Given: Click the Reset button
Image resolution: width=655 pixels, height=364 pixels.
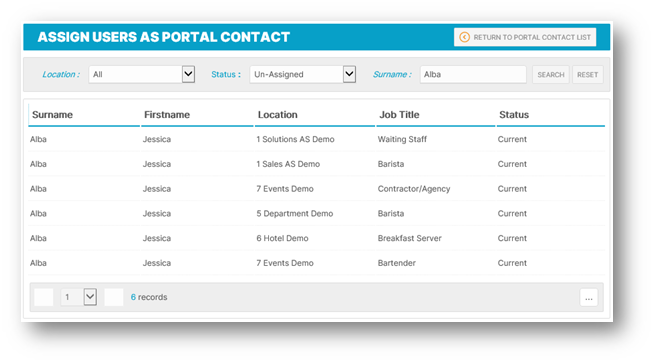Looking at the screenshot, I should pyautogui.click(x=587, y=75).
